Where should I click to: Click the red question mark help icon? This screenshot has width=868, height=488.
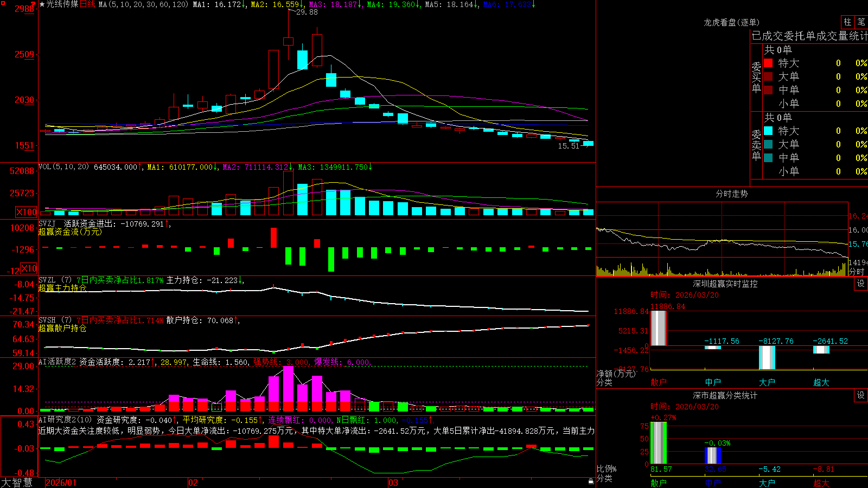coord(34,4)
